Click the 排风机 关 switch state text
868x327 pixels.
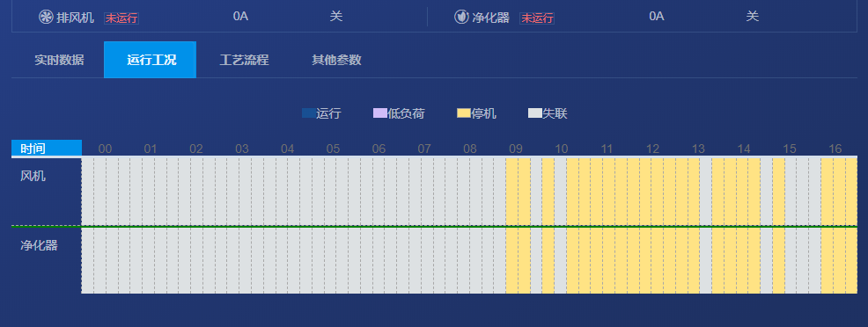tap(336, 17)
